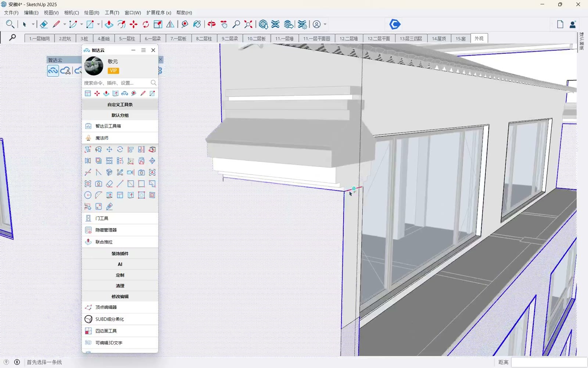Click the circle drawing icon in the 智达云 tool grid
This screenshot has height=368, width=588.
88,195
